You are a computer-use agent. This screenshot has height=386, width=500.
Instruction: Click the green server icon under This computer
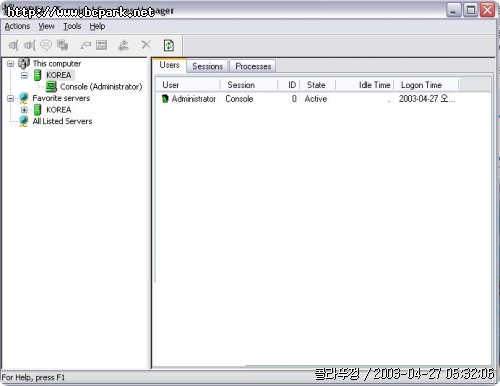pos(38,75)
